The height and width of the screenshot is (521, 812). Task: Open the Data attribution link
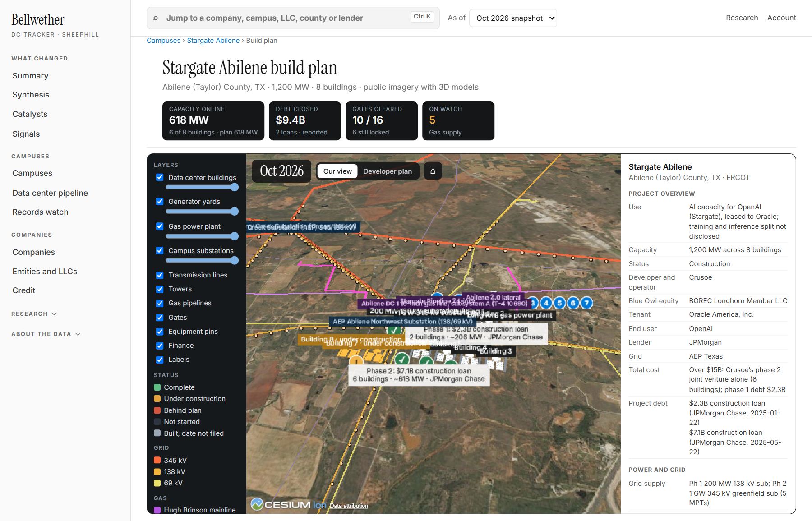[349, 506]
